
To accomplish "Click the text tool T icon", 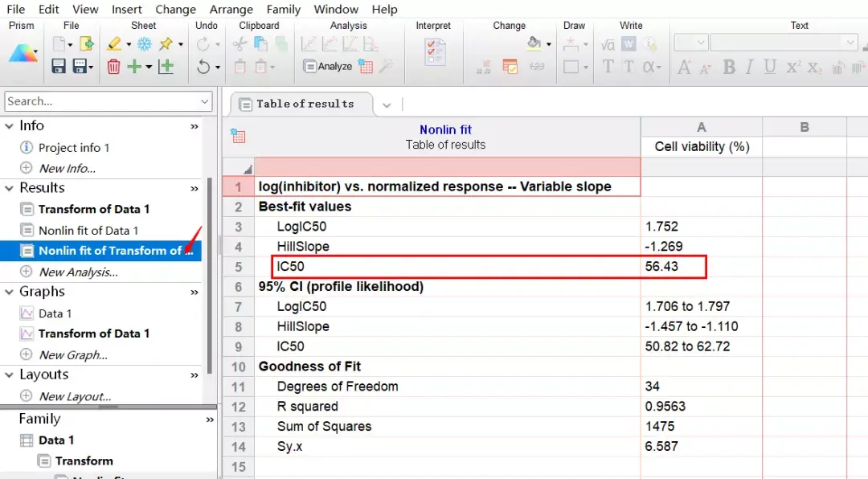I will point(608,67).
